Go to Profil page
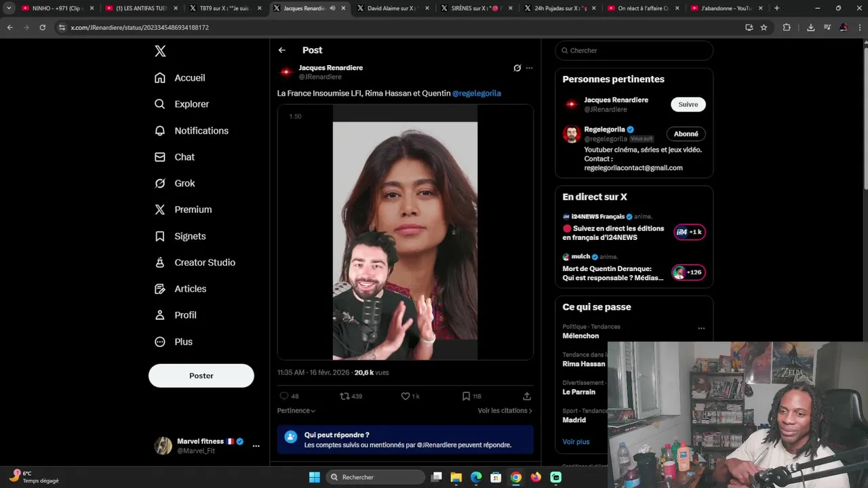 [x=175, y=316]
